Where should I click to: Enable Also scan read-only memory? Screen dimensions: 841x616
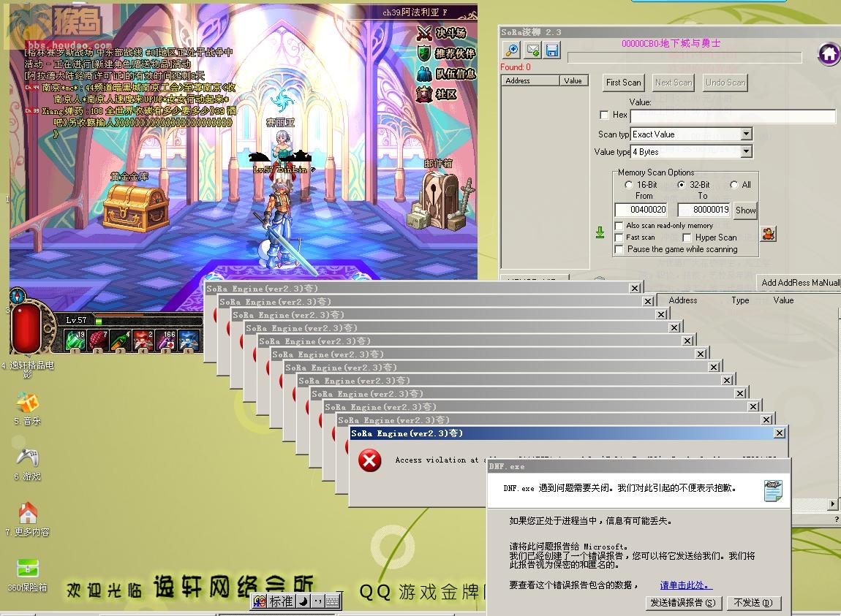[x=619, y=226]
